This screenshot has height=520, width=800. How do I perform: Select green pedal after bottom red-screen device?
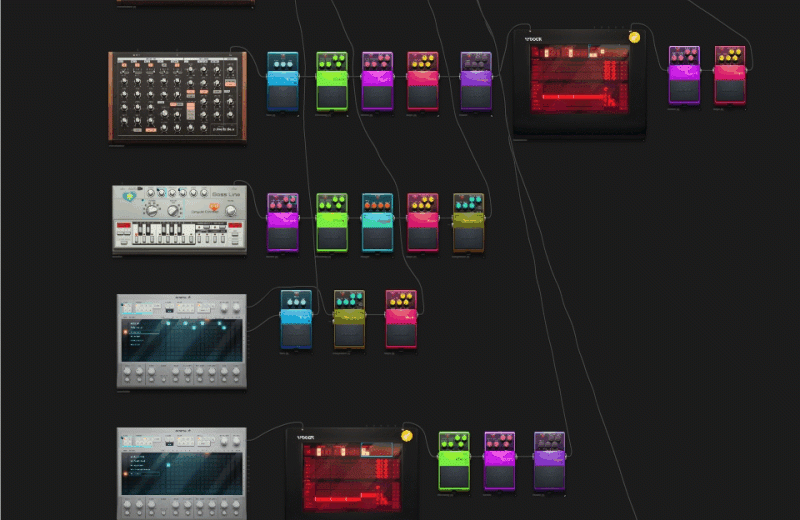click(x=454, y=461)
